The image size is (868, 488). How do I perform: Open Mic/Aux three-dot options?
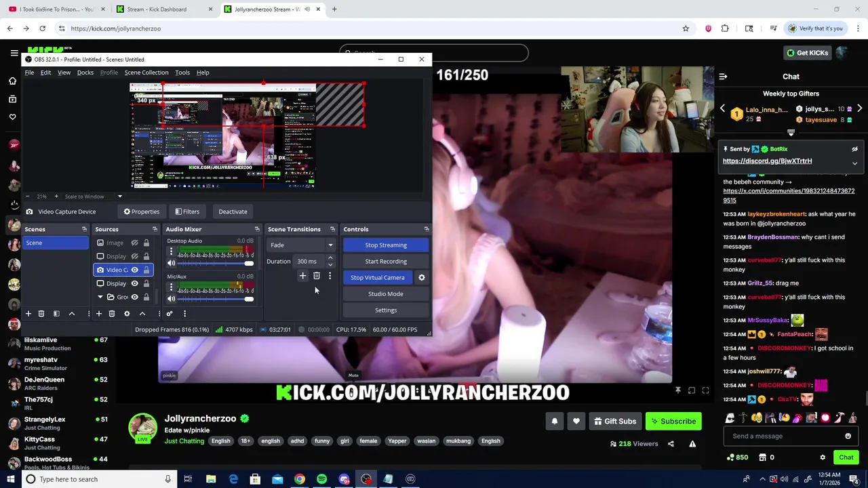(x=172, y=287)
